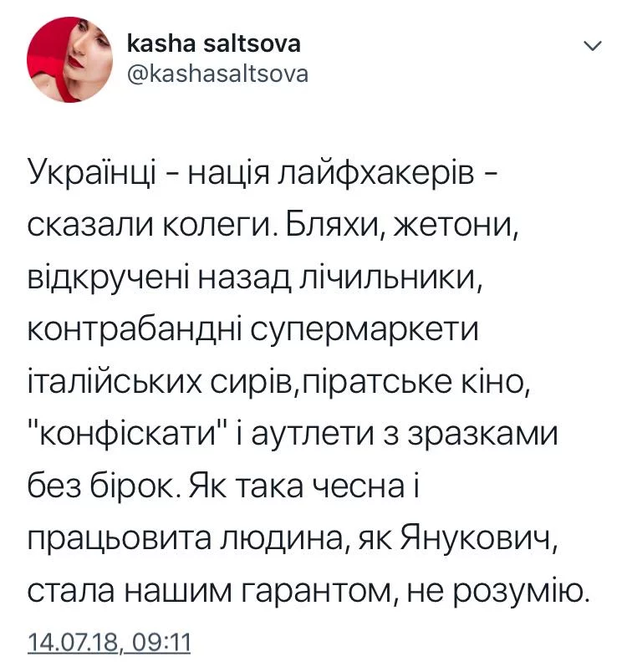The width and height of the screenshot is (627, 672).
Task: Expand the tweet options chevron
Action: [591, 47]
